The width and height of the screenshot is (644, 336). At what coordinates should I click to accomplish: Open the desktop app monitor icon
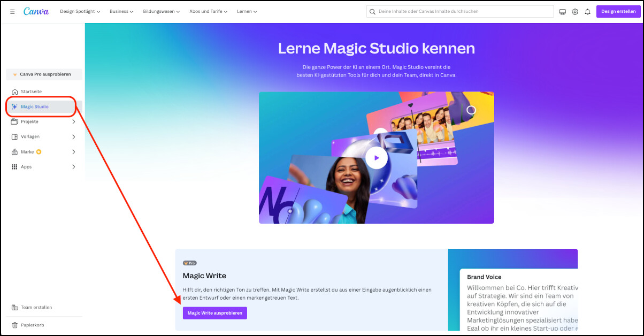point(563,12)
